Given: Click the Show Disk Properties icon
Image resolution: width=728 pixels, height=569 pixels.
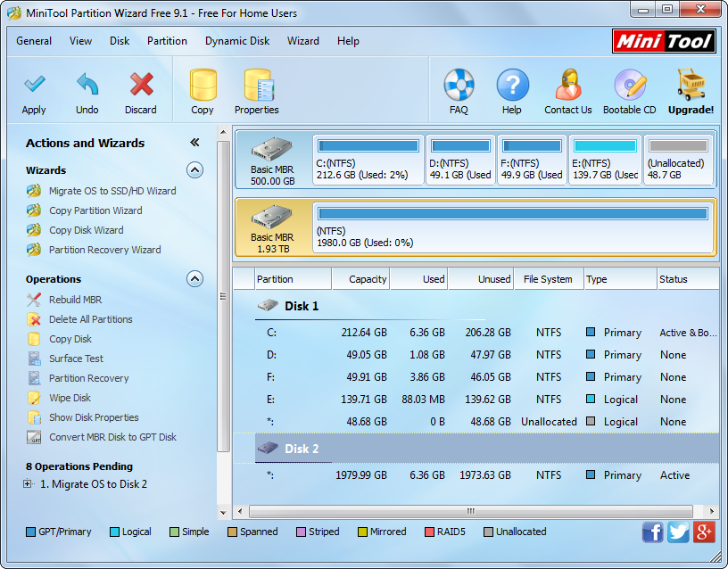Looking at the screenshot, I should point(34,417).
